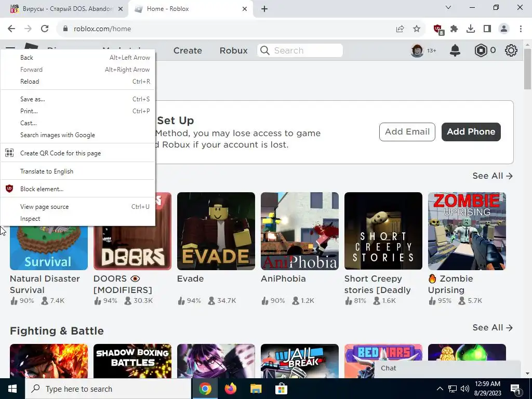The width and height of the screenshot is (532, 399).
Task: Choose Create QR Code for this page
Action: pyautogui.click(x=78, y=153)
